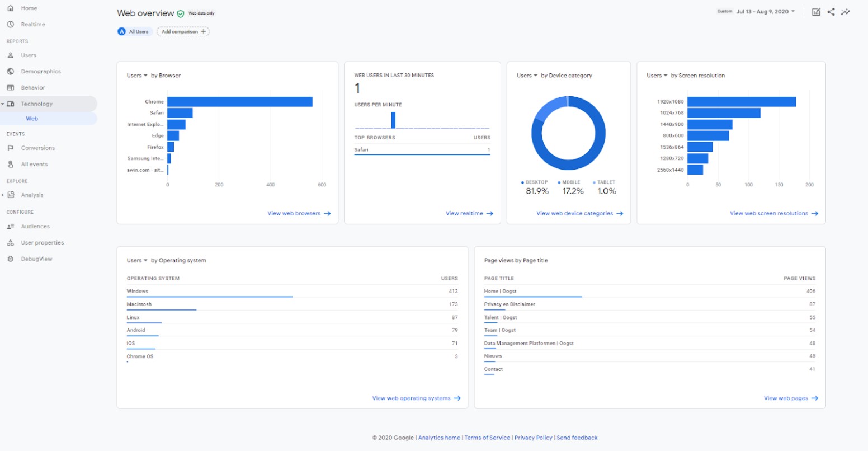Click the Add comparison button
The width and height of the screenshot is (868, 451).
(183, 32)
